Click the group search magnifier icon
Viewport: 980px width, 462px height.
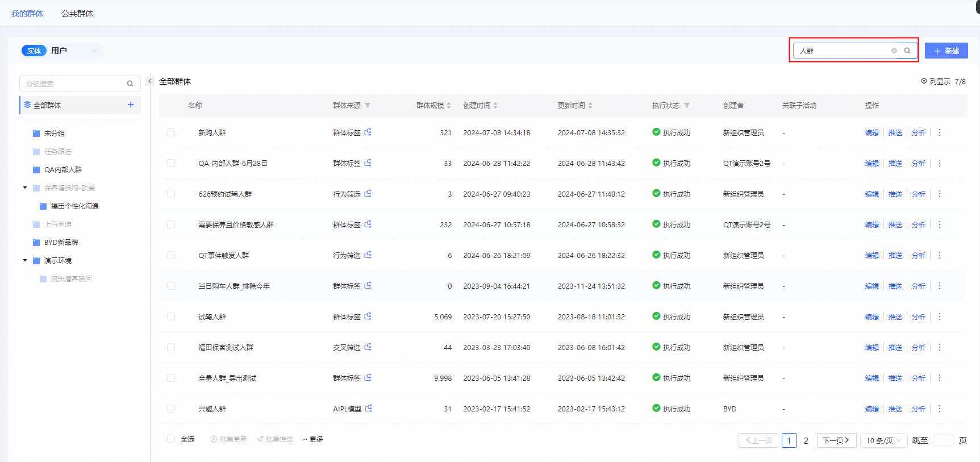point(130,84)
